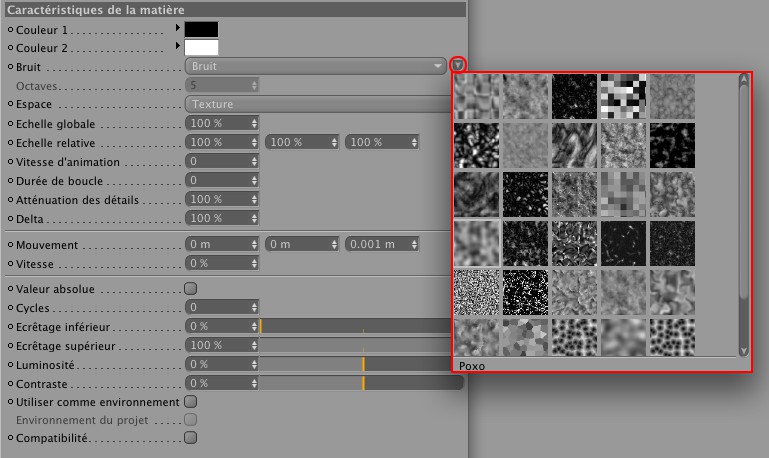The width and height of the screenshot is (769, 458).
Task: Click the keyframe dot beside Luminosité
Action: click(10, 364)
